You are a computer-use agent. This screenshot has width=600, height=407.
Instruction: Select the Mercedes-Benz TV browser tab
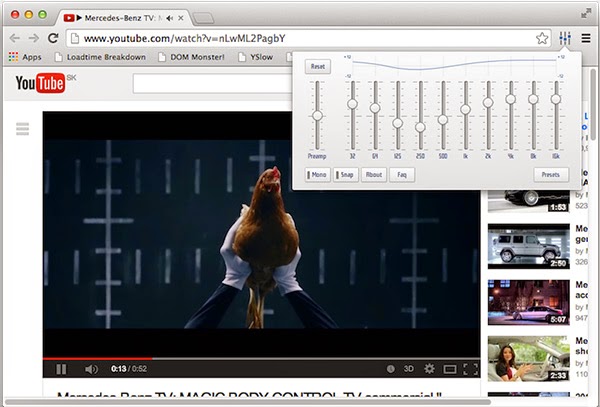coord(124,18)
